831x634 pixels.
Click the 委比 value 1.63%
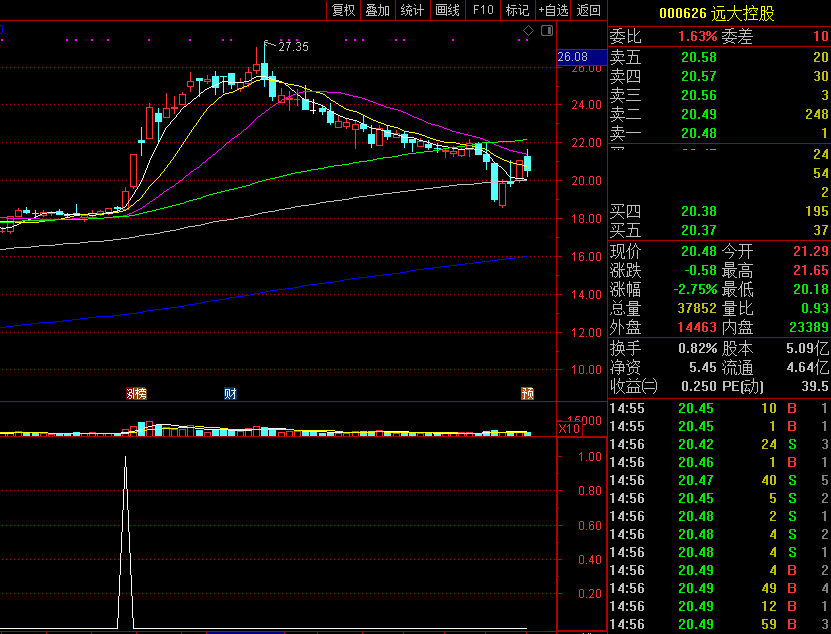point(697,36)
